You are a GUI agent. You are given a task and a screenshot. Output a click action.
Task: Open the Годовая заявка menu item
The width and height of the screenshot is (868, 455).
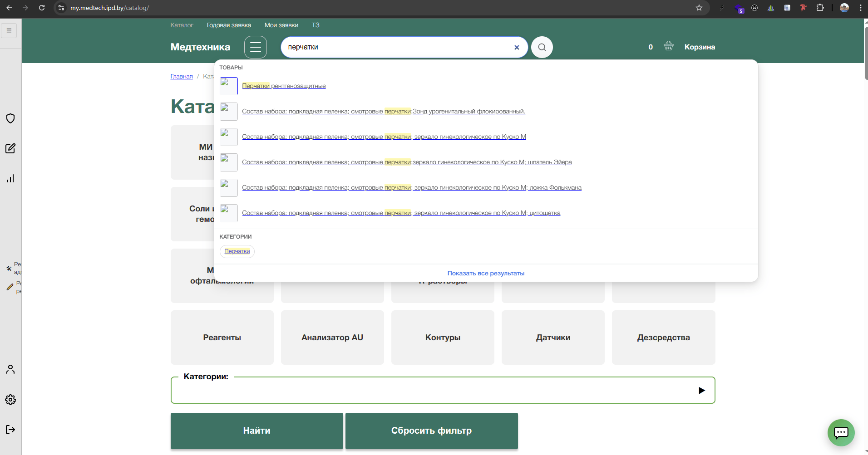point(229,25)
